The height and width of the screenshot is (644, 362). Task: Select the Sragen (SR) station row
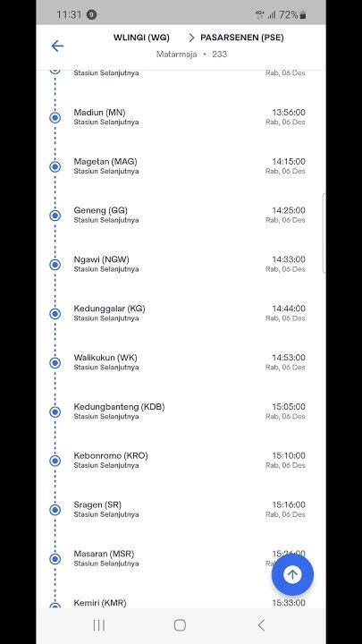pos(181,509)
